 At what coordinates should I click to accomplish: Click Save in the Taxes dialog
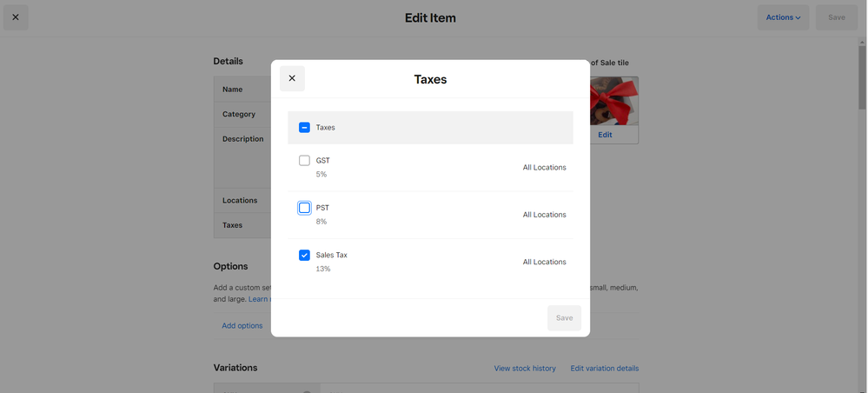[564, 317]
